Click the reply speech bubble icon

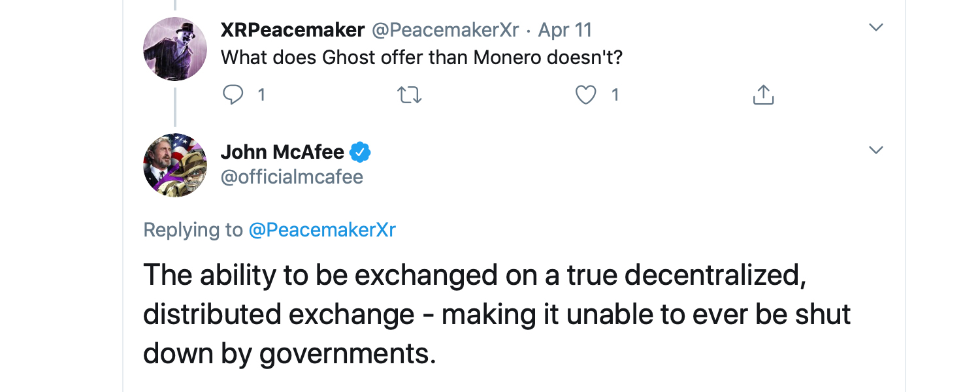pos(233,95)
